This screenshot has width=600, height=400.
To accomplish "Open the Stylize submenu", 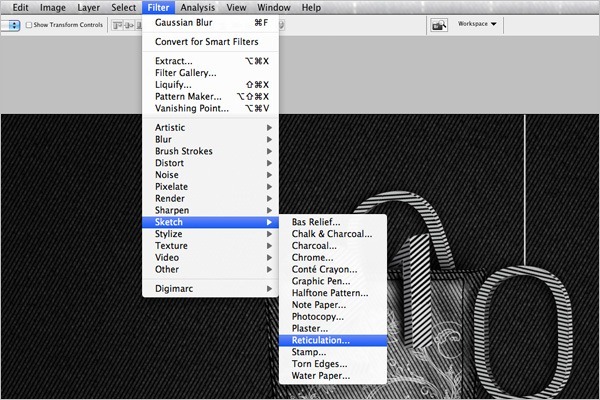I will point(210,234).
